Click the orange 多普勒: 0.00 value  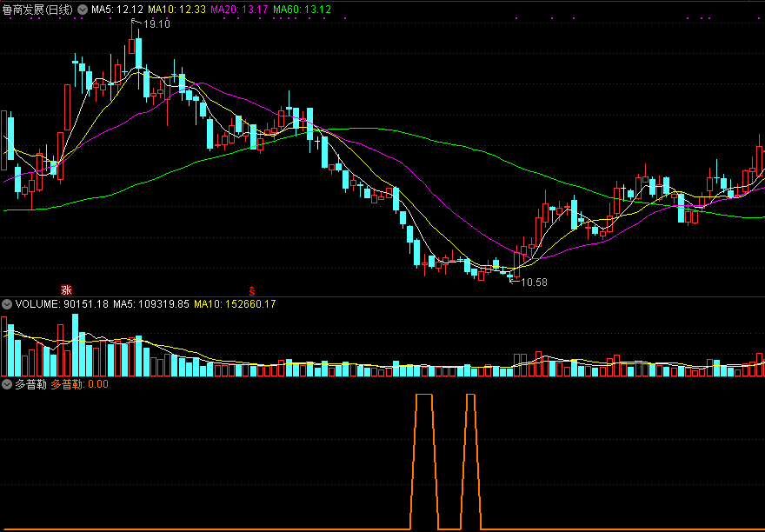[x=79, y=384]
